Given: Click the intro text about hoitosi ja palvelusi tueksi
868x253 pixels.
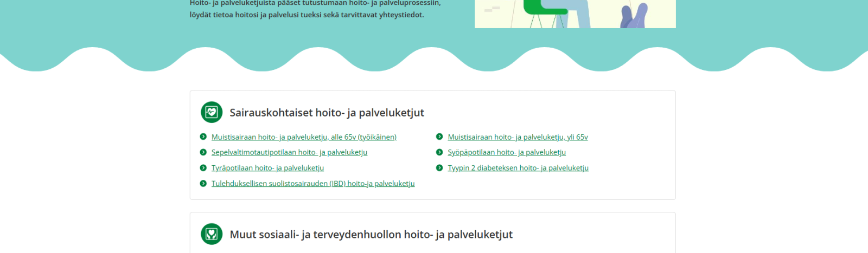Looking at the screenshot, I should (315, 9).
